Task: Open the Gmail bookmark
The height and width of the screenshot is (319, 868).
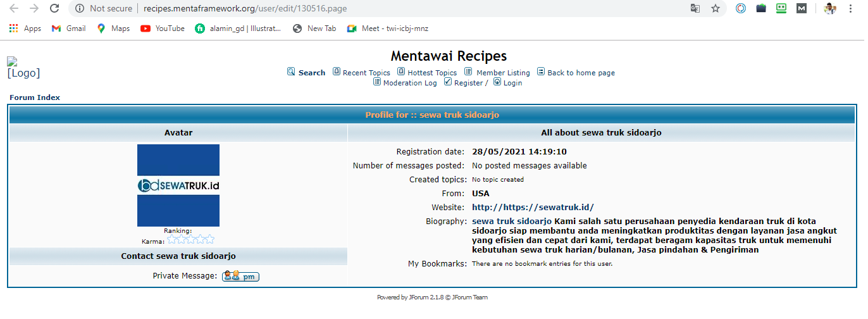Action: [68, 28]
